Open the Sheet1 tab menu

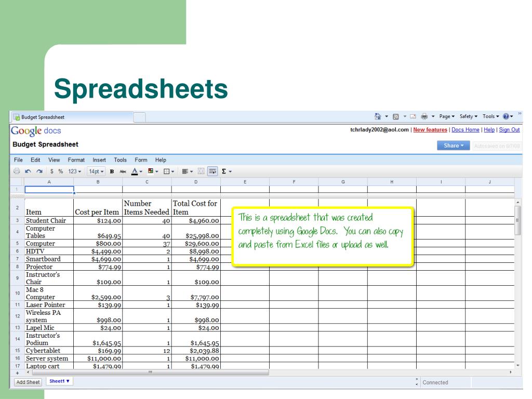[x=59, y=381]
